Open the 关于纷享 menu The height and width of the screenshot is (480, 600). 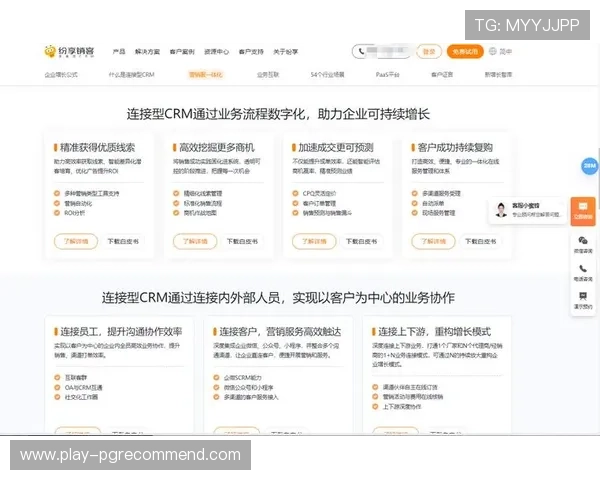(x=285, y=51)
